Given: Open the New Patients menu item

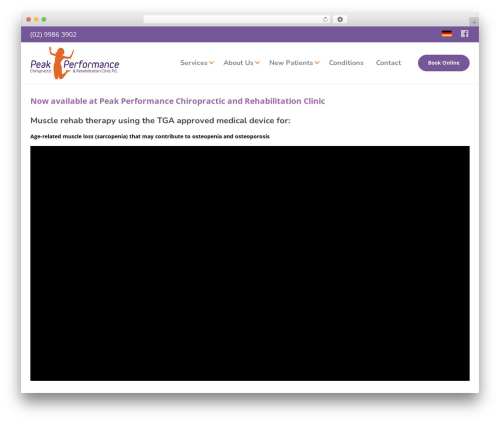Looking at the screenshot, I should 291,63.
